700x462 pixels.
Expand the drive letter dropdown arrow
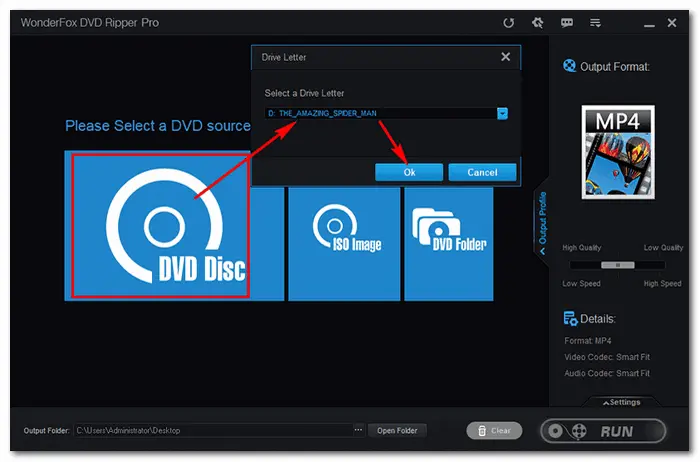(x=502, y=113)
